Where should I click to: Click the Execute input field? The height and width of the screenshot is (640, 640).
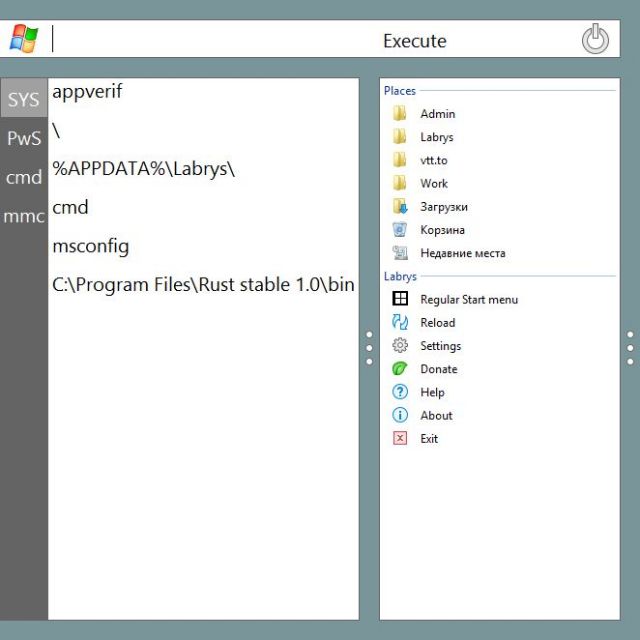300,41
